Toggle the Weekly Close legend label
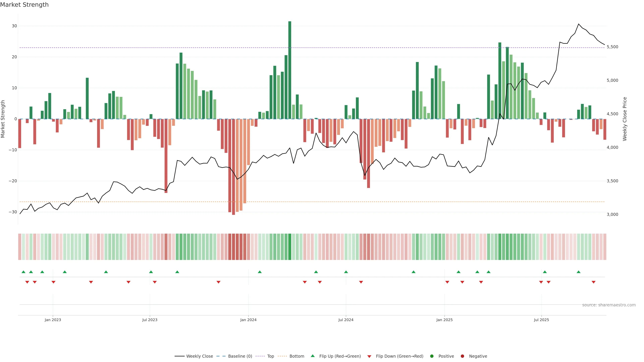The image size is (644, 362). click(200, 356)
